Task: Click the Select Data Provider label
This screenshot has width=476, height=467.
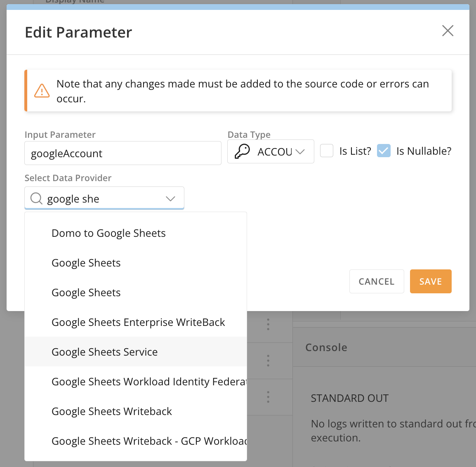Action: (68, 178)
